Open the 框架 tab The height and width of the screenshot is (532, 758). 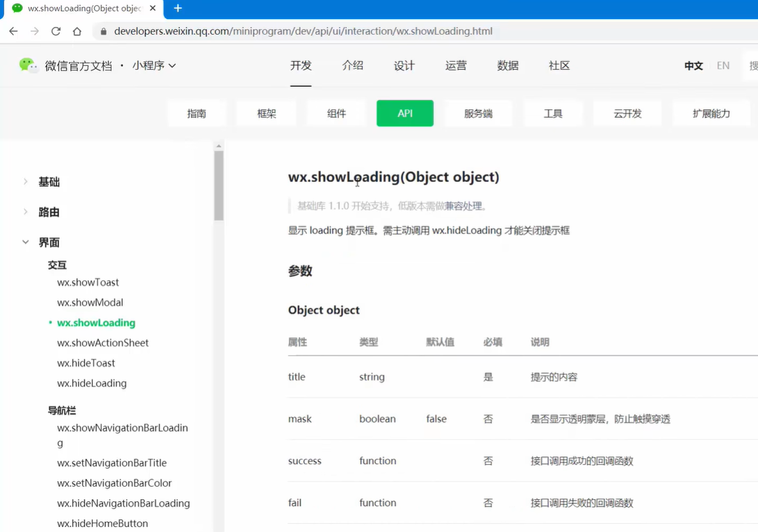point(267,113)
